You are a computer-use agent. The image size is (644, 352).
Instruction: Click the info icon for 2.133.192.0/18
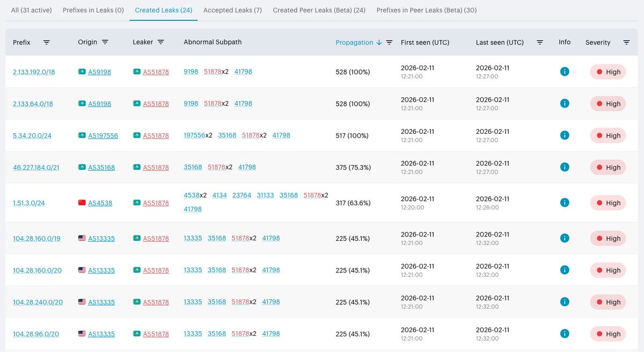point(565,71)
